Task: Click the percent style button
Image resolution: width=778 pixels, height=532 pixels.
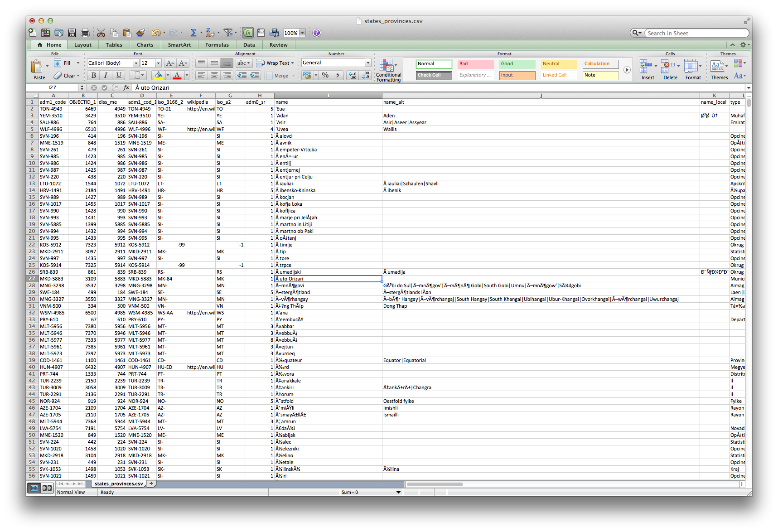Action: point(325,75)
